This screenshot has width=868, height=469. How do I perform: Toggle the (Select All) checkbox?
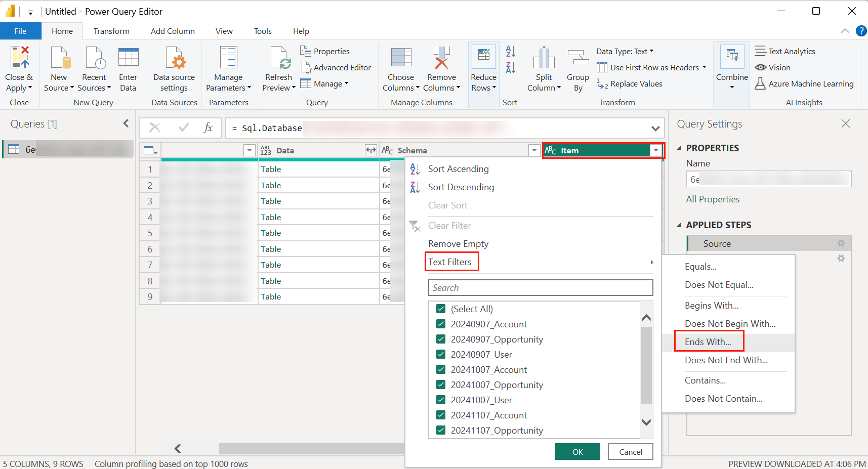coord(441,309)
